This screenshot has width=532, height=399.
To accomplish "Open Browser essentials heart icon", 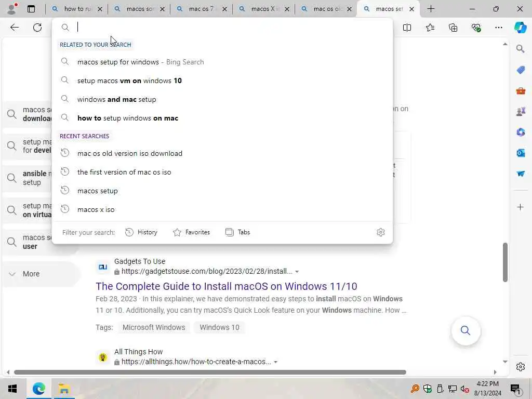I will [476, 28].
